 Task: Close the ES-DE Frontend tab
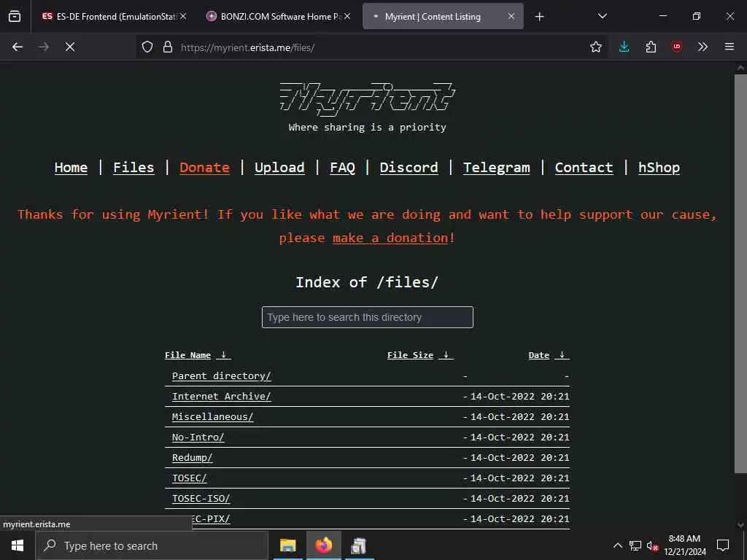(183, 16)
